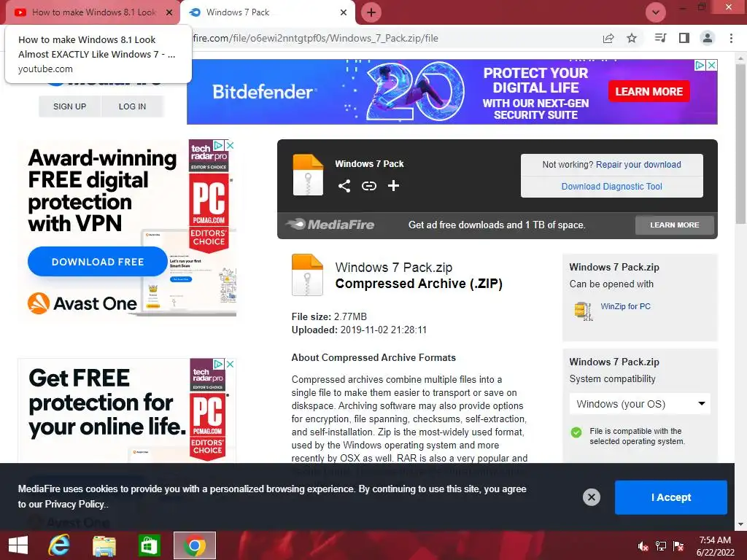This screenshot has width=747, height=560.
Task: Click 'Can be opened with' text
Action: 611,284
